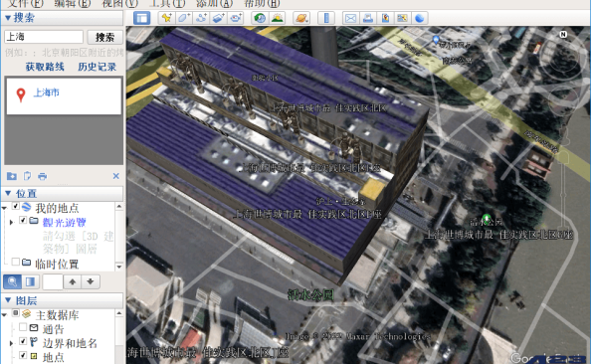The width and height of the screenshot is (591, 364).
Task: Click the blue globe icon in toolbar
Action: pyautogui.click(x=420, y=18)
